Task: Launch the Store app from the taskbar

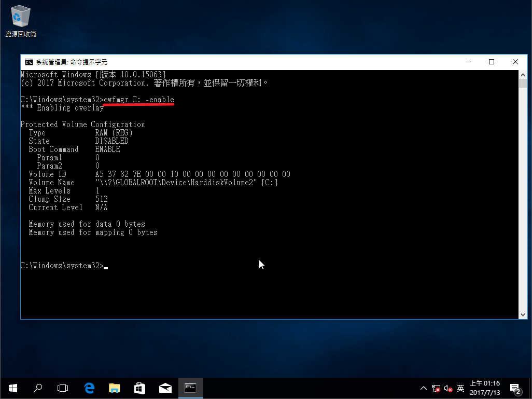Action: (139, 388)
